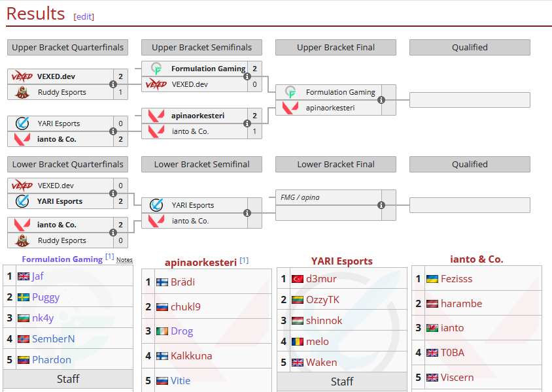Image resolution: width=552 pixels, height=392 pixels.
Task: Open YARI Esports roster header link
Action: tap(342, 261)
